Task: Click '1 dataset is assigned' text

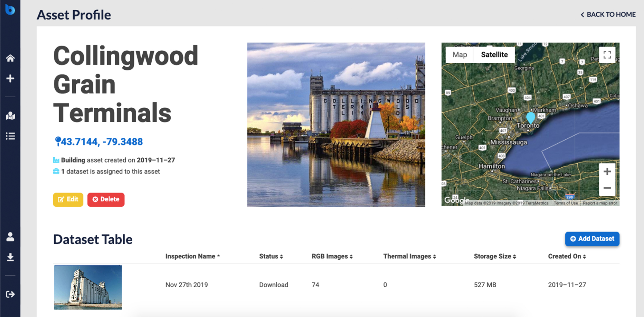Action: (110, 172)
